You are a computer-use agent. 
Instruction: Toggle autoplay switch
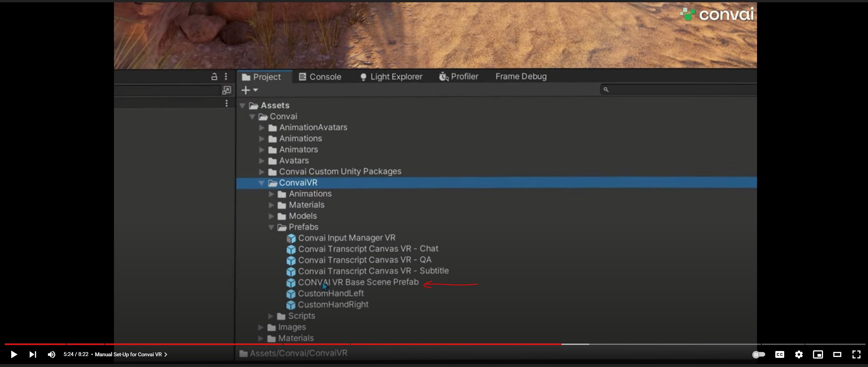coord(758,354)
